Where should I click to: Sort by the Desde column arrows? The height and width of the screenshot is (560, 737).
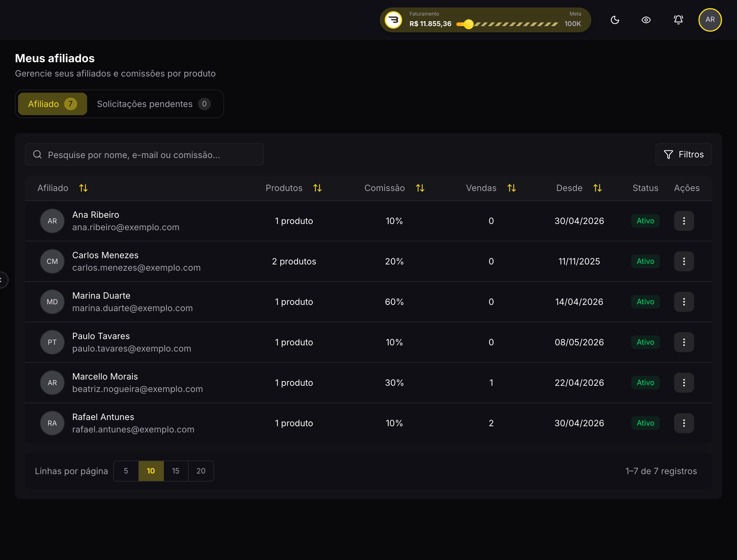click(598, 188)
